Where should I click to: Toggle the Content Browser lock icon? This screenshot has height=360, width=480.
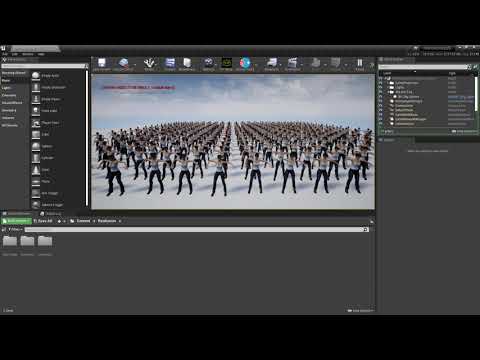[x=372, y=221]
